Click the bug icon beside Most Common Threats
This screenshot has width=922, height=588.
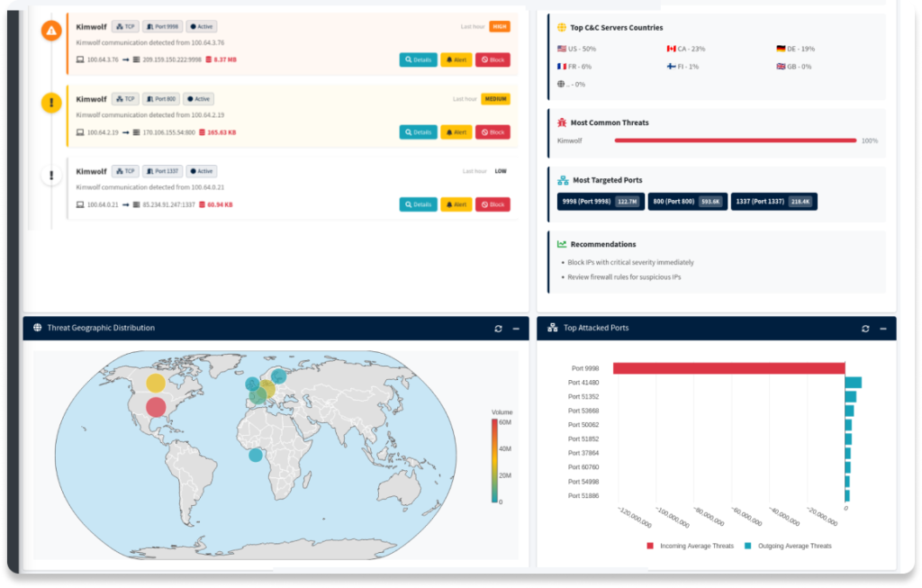(562, 122)
